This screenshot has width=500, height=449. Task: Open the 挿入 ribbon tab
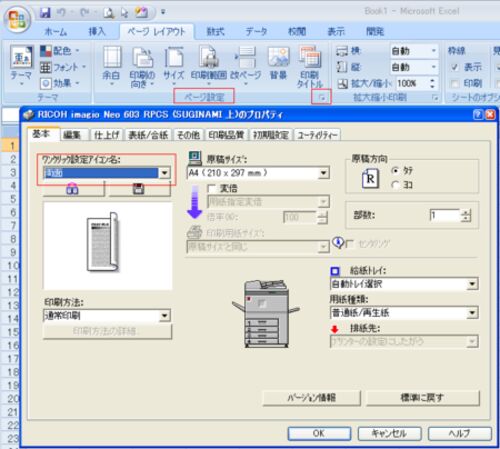click(x=97, y=32)
